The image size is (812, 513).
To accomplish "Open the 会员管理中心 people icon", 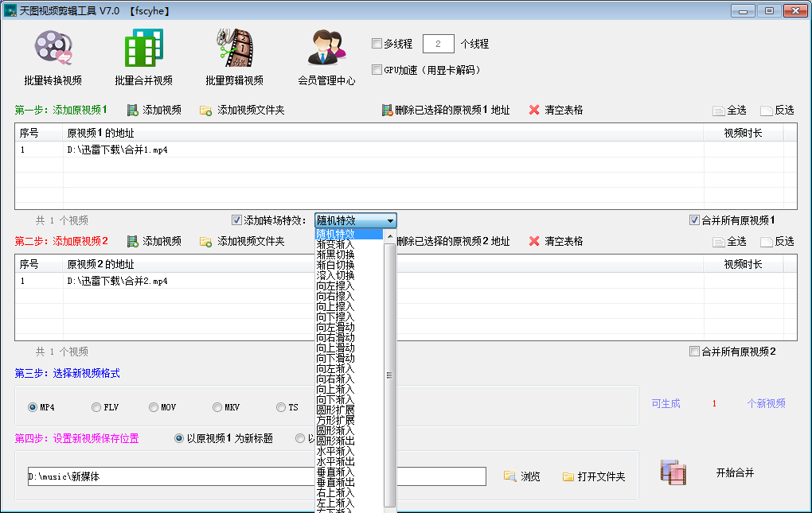I will (326, 48).
